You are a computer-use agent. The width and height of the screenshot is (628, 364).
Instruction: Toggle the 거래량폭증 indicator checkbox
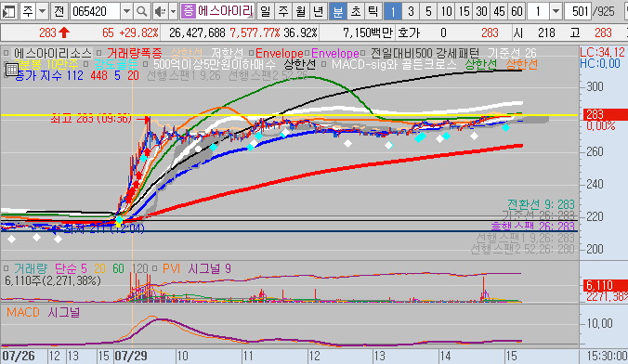point(98,53)
